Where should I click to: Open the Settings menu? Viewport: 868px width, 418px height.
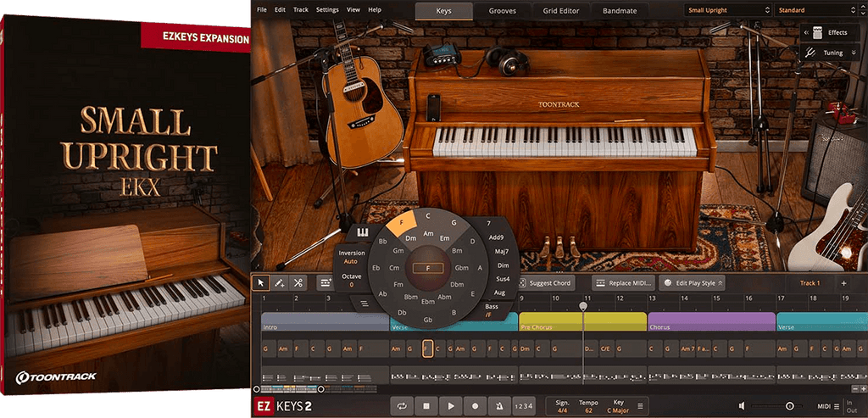point(327,10)
